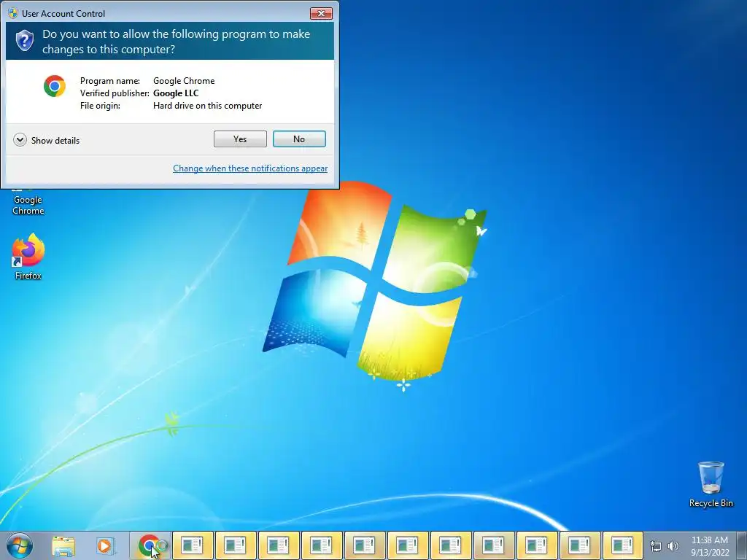The height and width of the screenshot is (560, 747).
Task: Open the Windows Start menu orb
Action: click(x=20, y=545)
